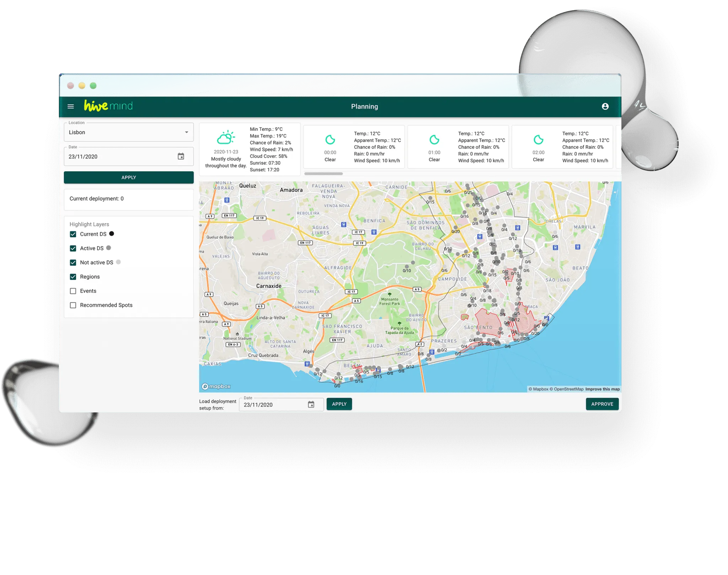This screenshot has width=728, height=575.
Task: Click APPLY next to Load deployment date
Action: [x=339, y=404]
